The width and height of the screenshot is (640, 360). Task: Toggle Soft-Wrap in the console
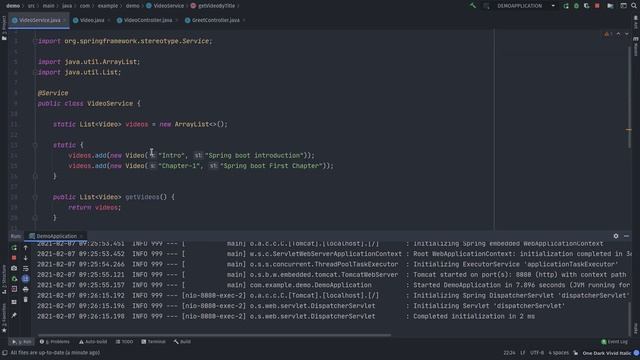coord(25,268)
